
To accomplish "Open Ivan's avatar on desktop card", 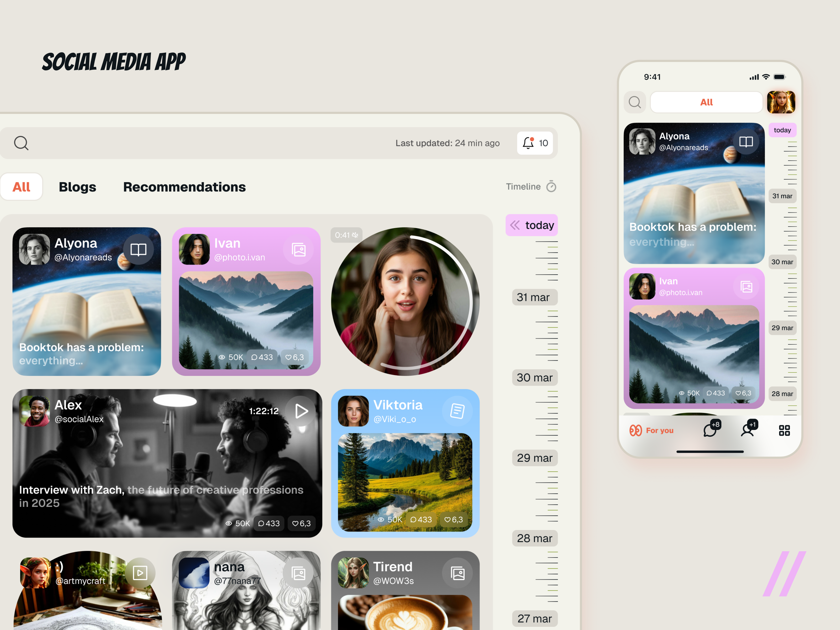I will tap(194, 249).
